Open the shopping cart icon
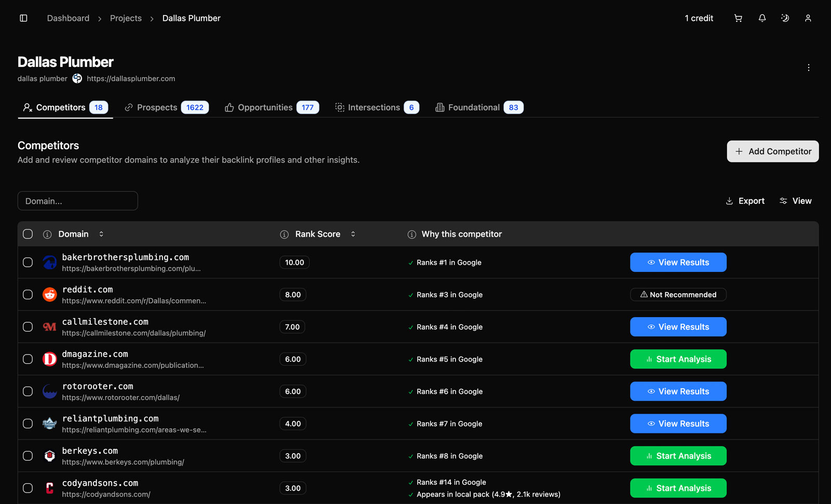 tap(738, 18)
